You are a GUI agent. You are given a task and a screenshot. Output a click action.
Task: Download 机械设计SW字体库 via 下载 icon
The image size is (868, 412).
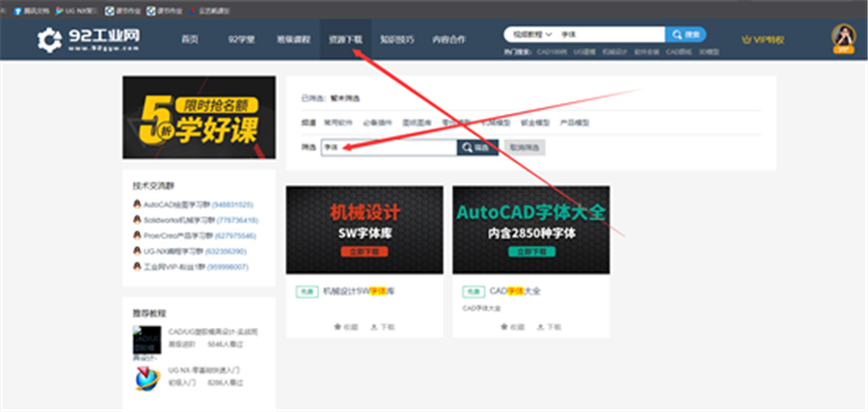(382, 327)
